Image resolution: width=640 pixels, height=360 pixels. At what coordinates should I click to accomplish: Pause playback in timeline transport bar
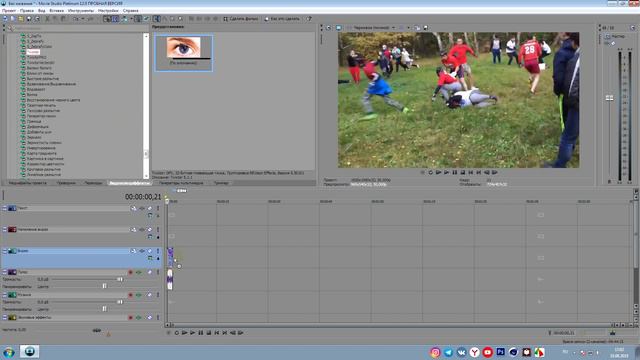coord(200,333)
